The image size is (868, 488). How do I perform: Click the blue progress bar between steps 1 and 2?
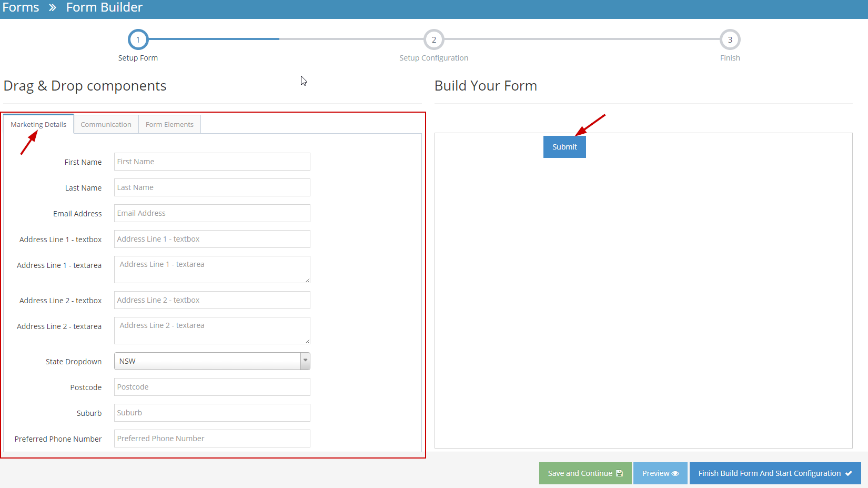click(x=210, y=38)
